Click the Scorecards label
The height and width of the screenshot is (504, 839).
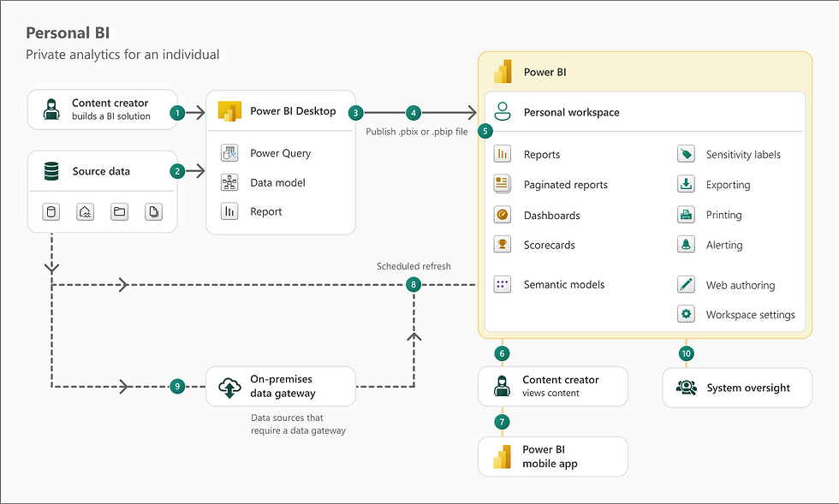(550, 245)
